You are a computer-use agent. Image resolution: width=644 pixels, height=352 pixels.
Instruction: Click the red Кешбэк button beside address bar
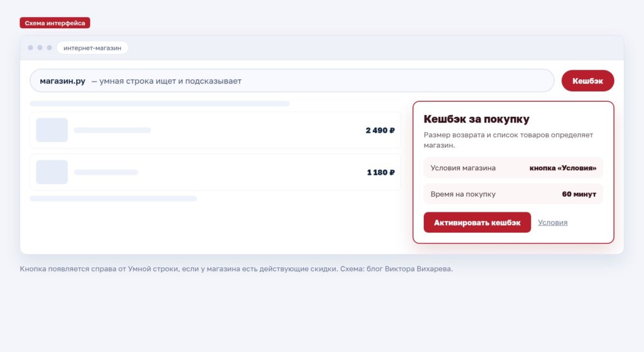[587, 81]
